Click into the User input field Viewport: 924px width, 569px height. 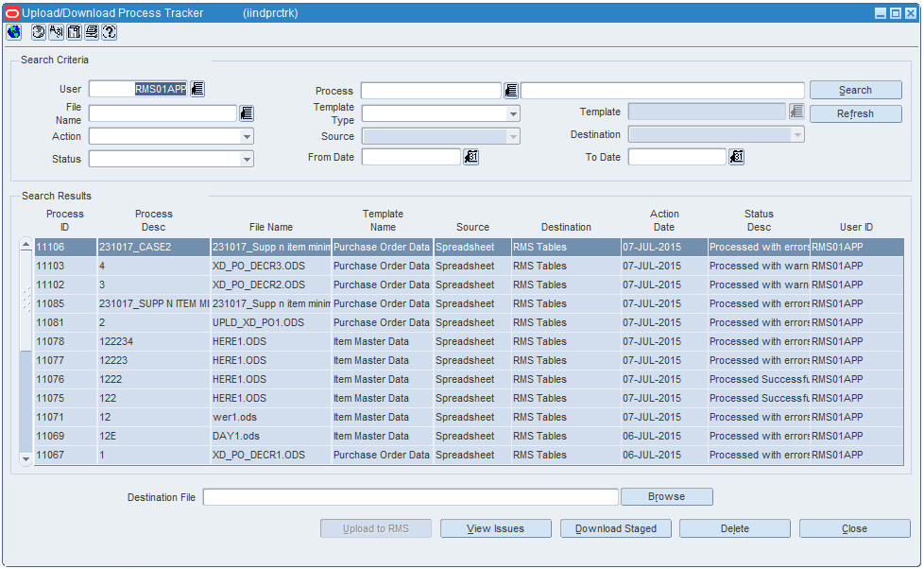click(138, 89)
